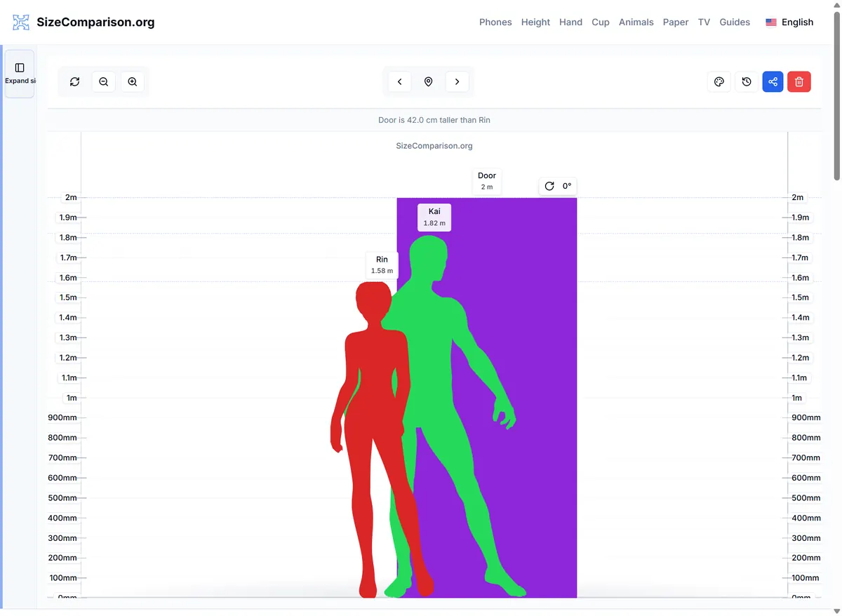Open the TV menu item

point(704,22)
